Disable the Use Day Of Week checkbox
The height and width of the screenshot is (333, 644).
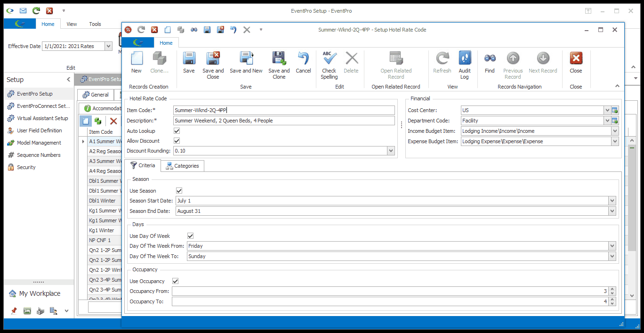pos(190,236)
